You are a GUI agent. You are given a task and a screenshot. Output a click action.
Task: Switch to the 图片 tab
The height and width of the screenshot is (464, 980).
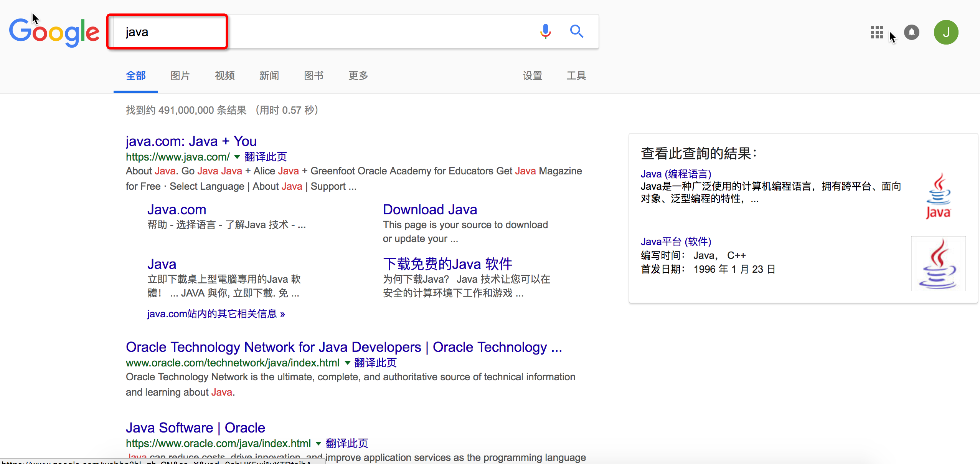coord(180,76)
